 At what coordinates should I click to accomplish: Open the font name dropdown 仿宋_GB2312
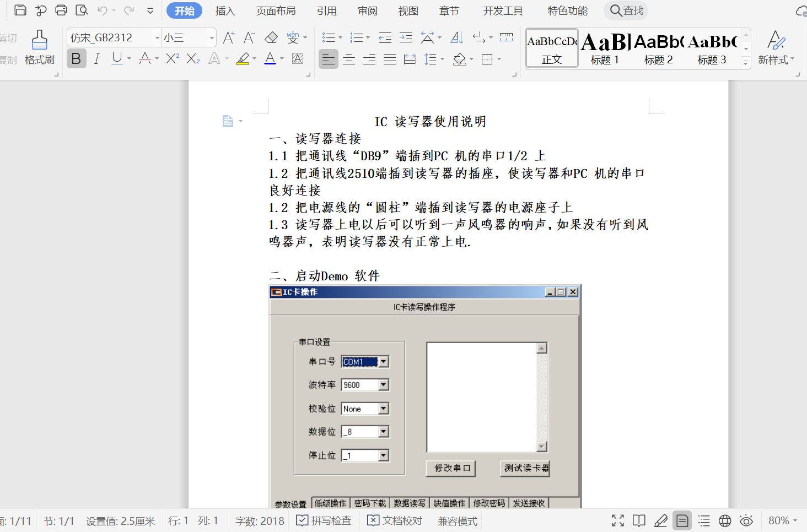pos(157,38)
